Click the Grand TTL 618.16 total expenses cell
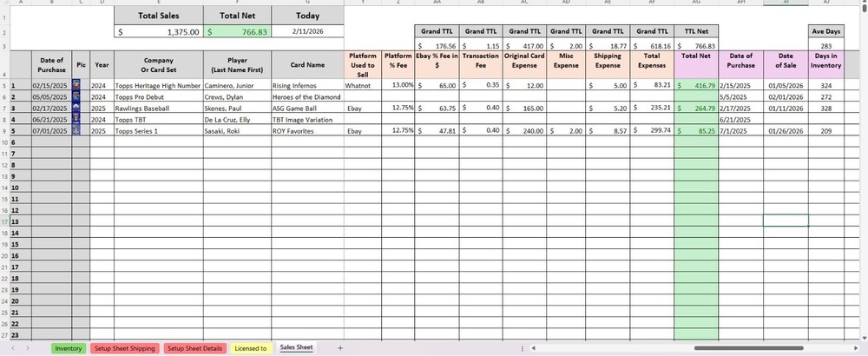Screen dimensions: 868x356 pyautogui.click(x=652, y=46)
